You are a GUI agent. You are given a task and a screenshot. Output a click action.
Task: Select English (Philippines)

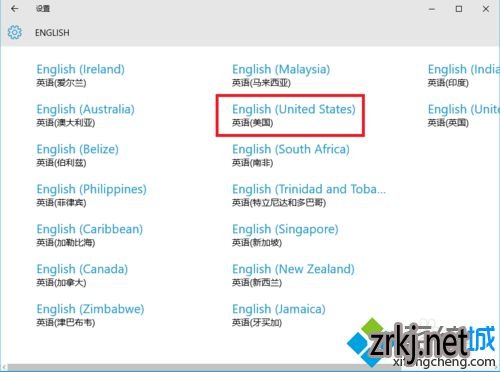[x=91, y=195]
